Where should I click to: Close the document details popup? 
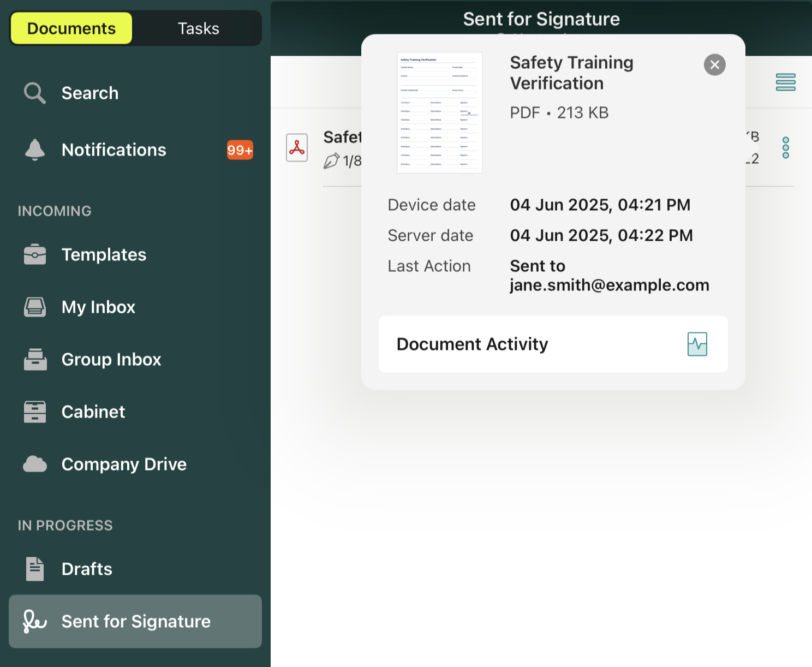click(x=714, y=65)
